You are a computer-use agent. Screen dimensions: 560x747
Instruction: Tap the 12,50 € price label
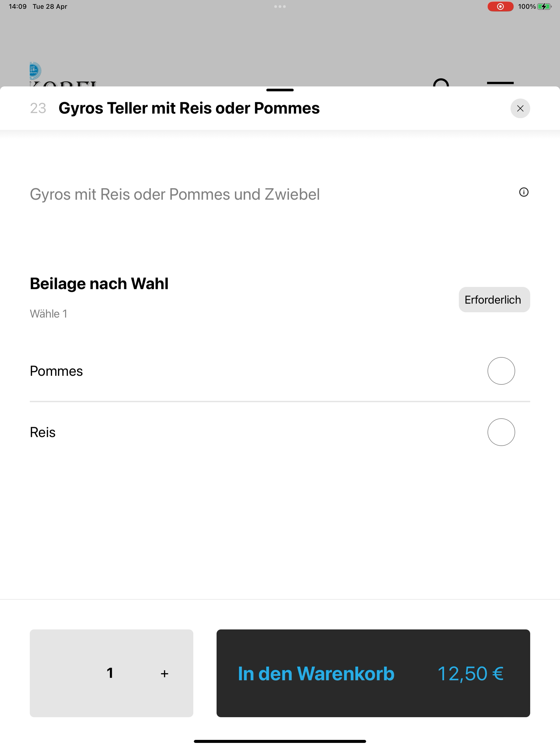click(470, 674)
